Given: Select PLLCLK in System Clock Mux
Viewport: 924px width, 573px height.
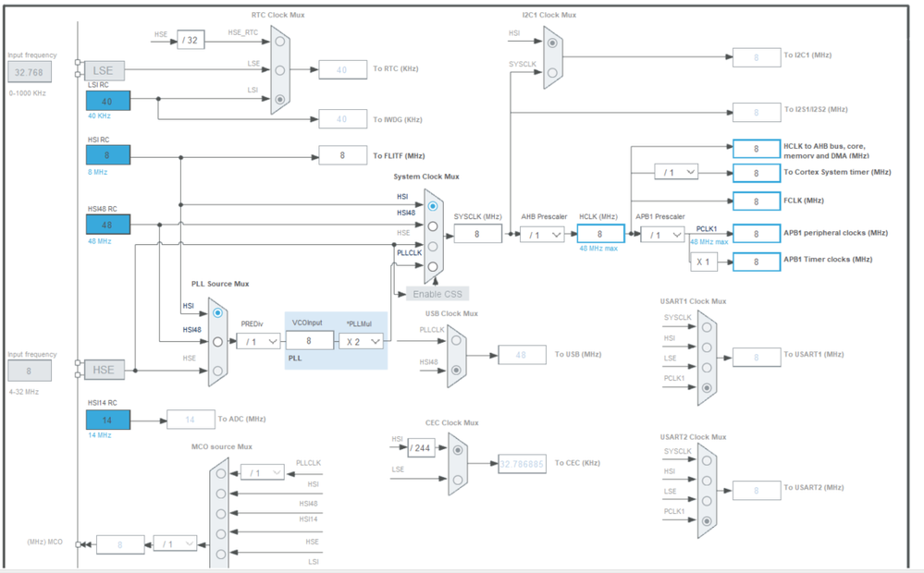Looking at the screenshot, I should pos(433,266).
